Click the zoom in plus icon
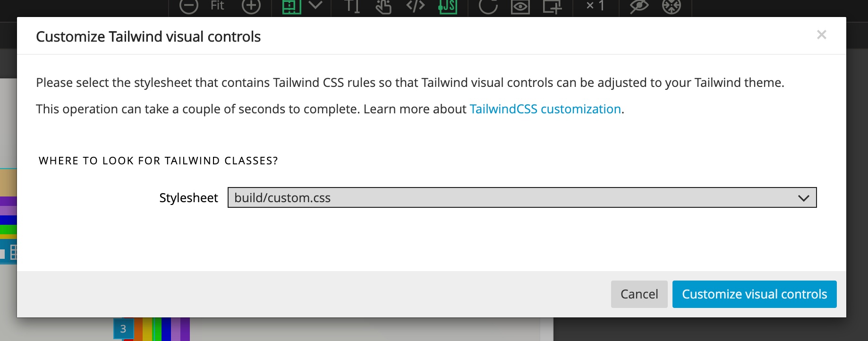868x341 pixels. tap(251, 6)
